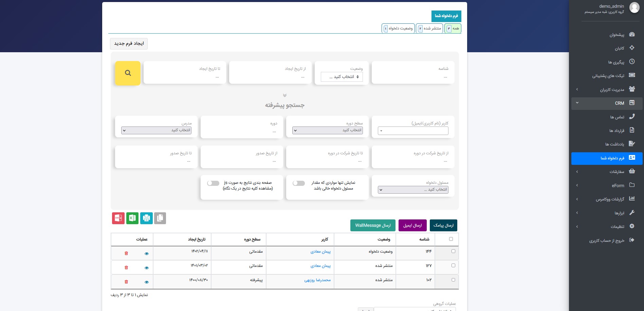Screen dimensions: 644x311
Task: Switch to the منتشر شده tab
Action: coord(429,28)
